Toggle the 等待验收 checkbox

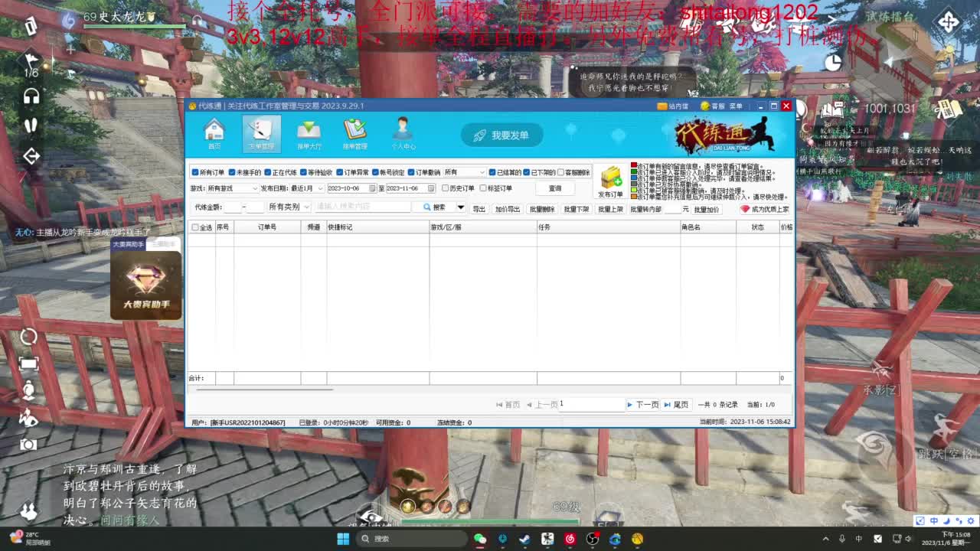(x=304, y=173)
